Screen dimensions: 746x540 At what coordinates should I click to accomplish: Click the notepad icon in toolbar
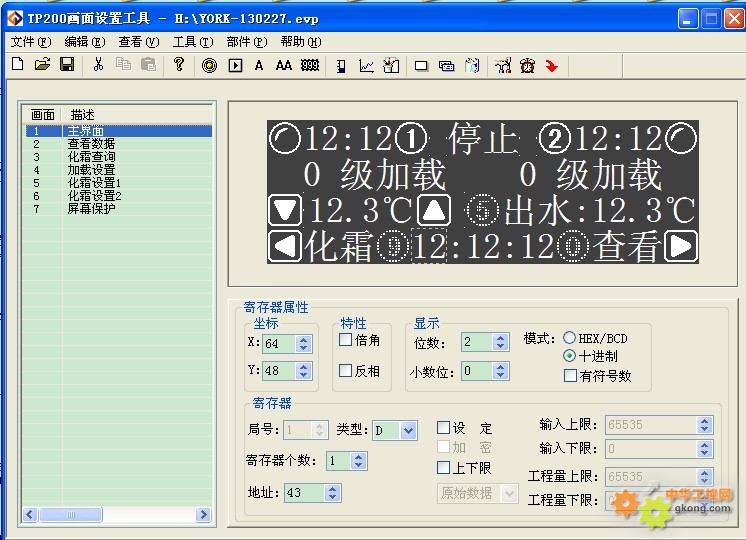pos(472,66)
